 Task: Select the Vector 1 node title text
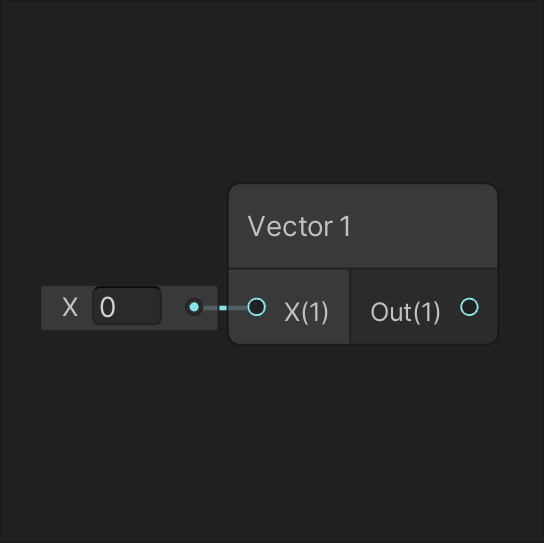299,227
